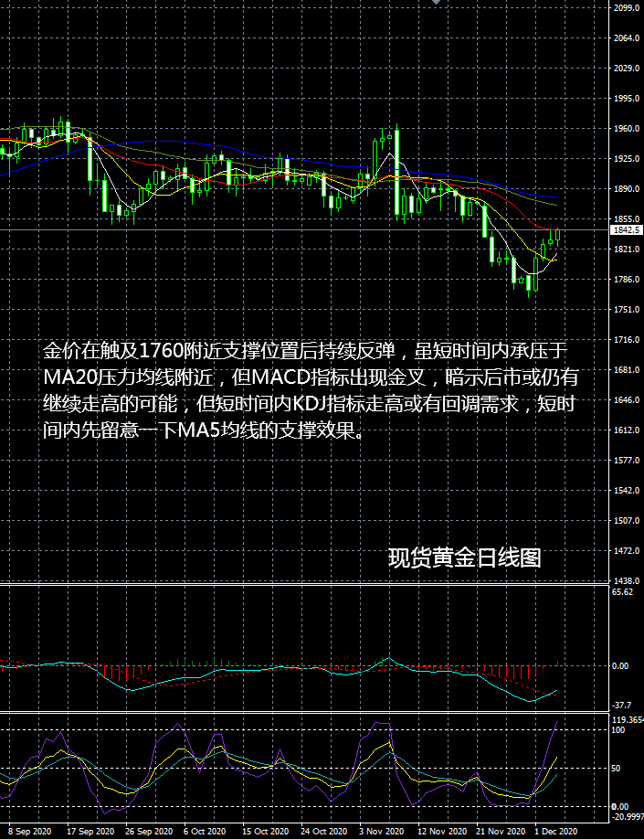Click the 1681.0 price axis label
The height and width of the screenshot is (839, 644).
coord(627,370)
